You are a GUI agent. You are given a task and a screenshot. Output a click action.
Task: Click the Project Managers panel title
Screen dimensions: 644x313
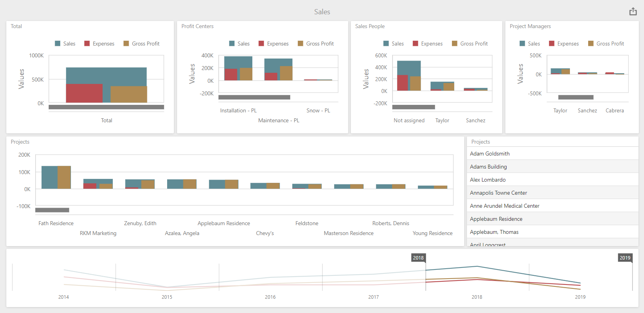[530, 26]
